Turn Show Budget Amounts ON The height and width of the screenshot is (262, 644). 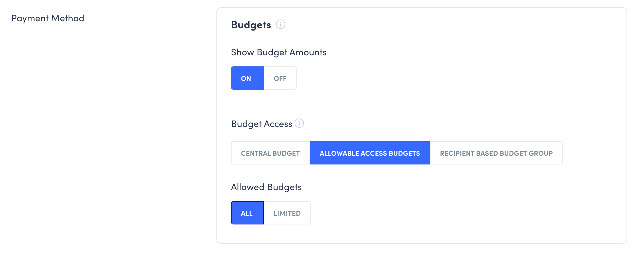click(x=247, y=78)
